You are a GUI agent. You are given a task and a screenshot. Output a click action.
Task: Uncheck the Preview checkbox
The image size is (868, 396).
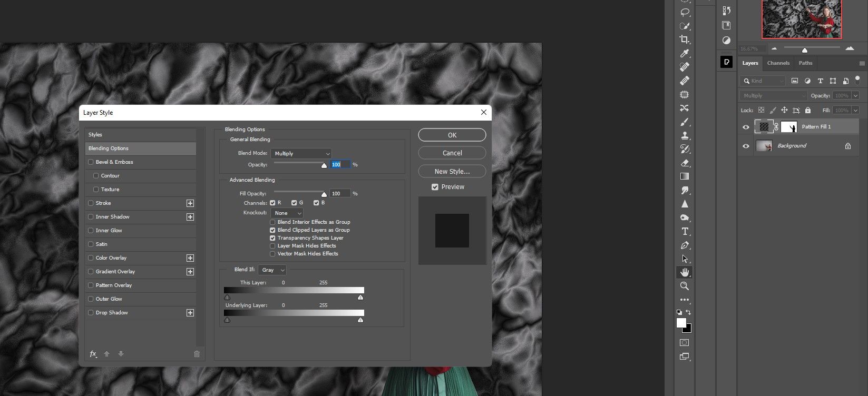[x=435, y=187]
